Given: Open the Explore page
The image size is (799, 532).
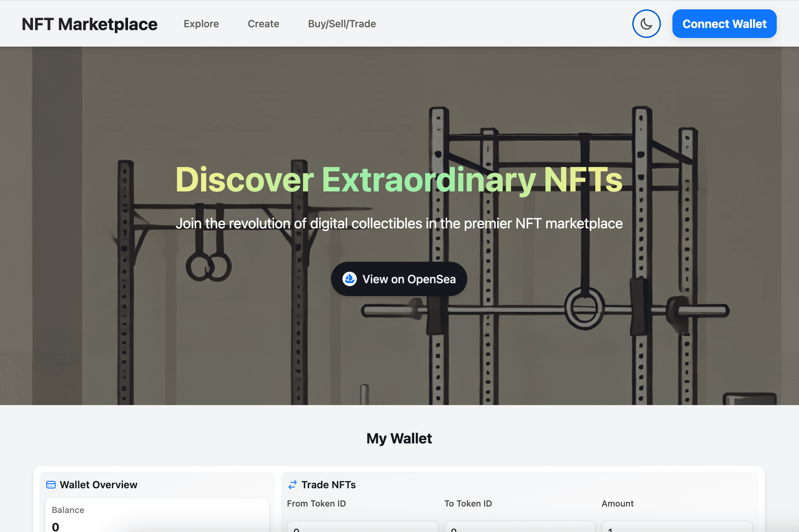Looking at the screenshot, I should tap(201, 24).
